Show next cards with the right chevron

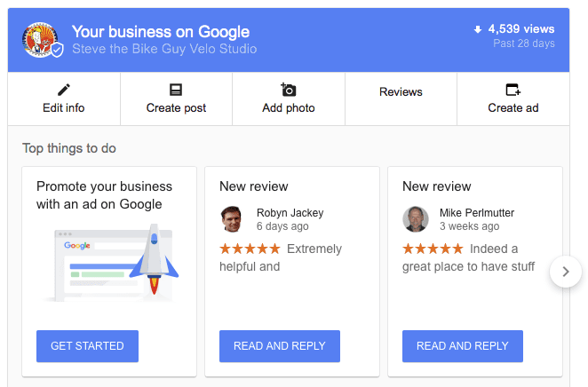click(566, 272)
